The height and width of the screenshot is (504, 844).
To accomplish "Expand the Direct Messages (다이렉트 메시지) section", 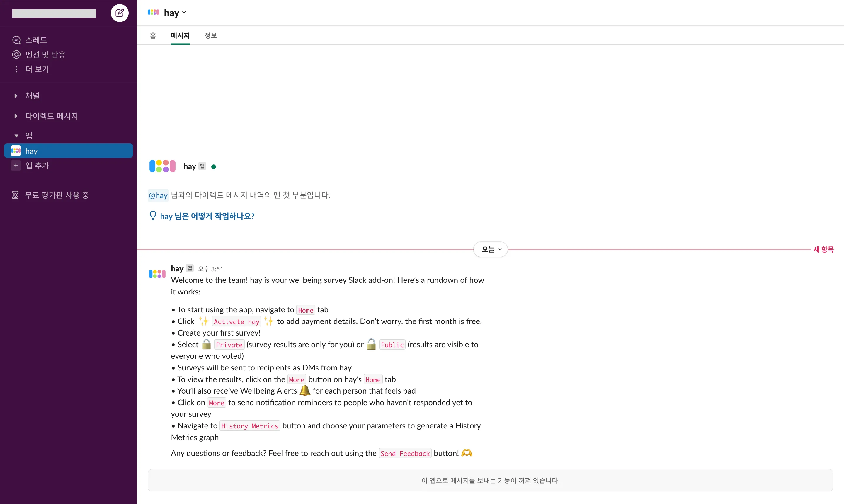I will (x=16, y=116).
